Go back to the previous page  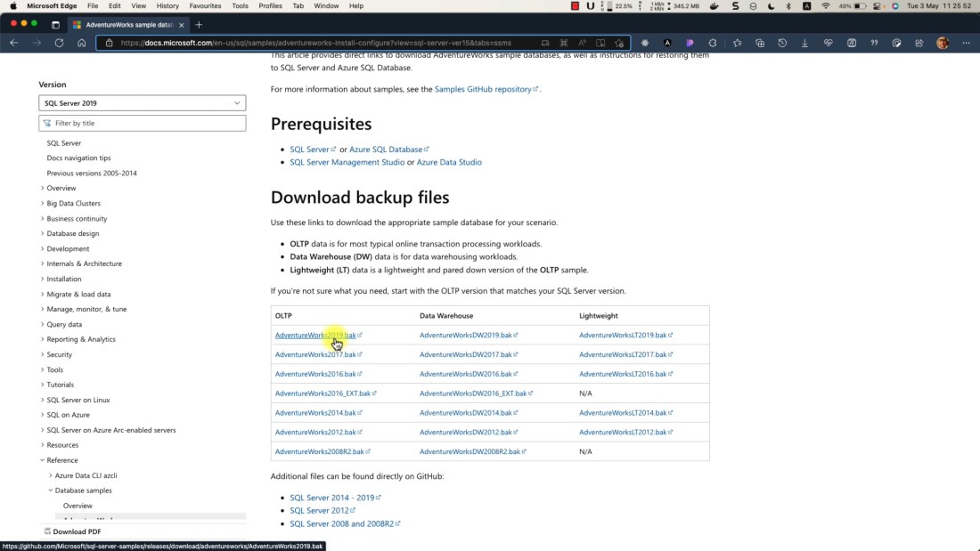13,43
